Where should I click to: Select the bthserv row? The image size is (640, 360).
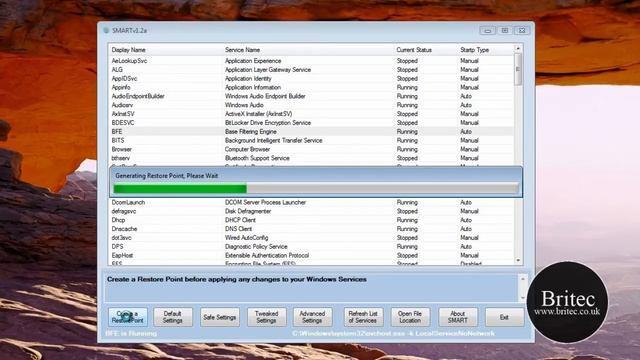(311, 158)
